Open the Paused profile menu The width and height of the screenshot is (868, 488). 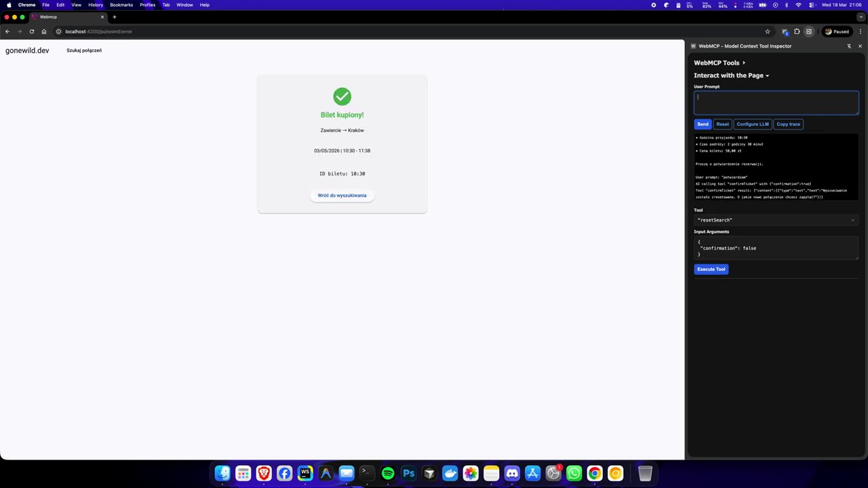[x=837, y=31]
